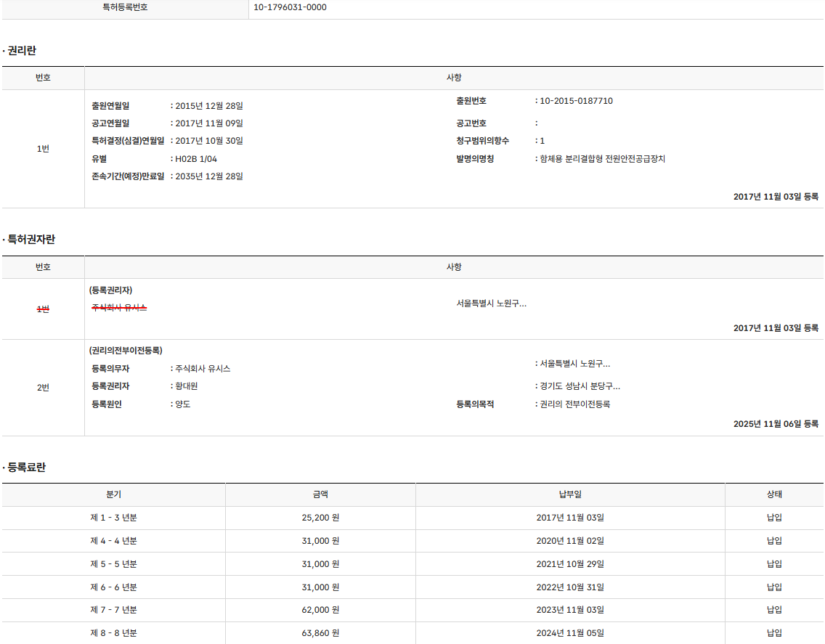Click the fee amount 63,860 원
Screen dimensions: 825x644
click(x=320, y=633)
